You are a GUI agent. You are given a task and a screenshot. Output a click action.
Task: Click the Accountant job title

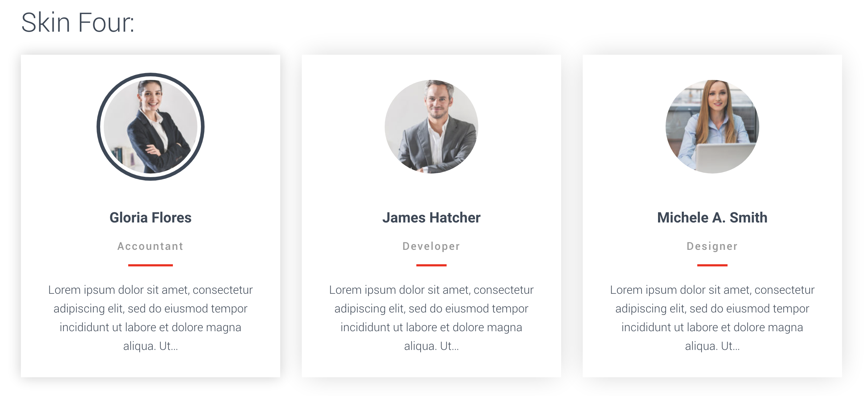151,246
